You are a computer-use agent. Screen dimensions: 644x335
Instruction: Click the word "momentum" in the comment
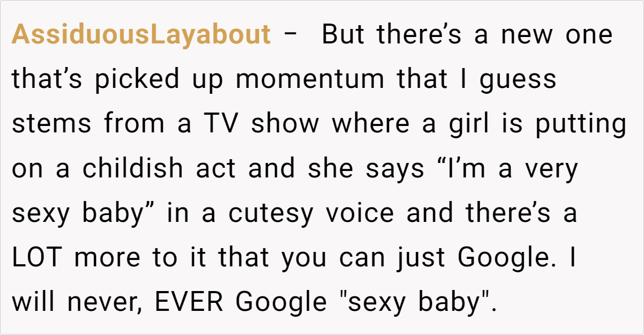310,80
